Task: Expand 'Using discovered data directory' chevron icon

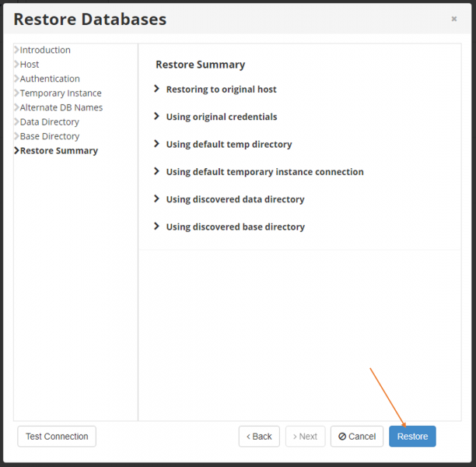Action: tap(156, 198)
